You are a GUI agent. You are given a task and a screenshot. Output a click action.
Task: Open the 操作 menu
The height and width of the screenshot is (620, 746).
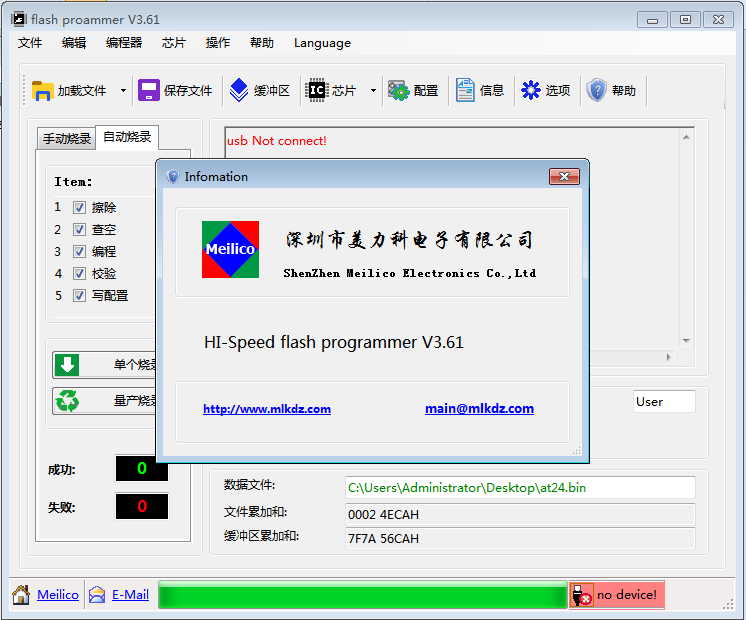click(218, 43)
